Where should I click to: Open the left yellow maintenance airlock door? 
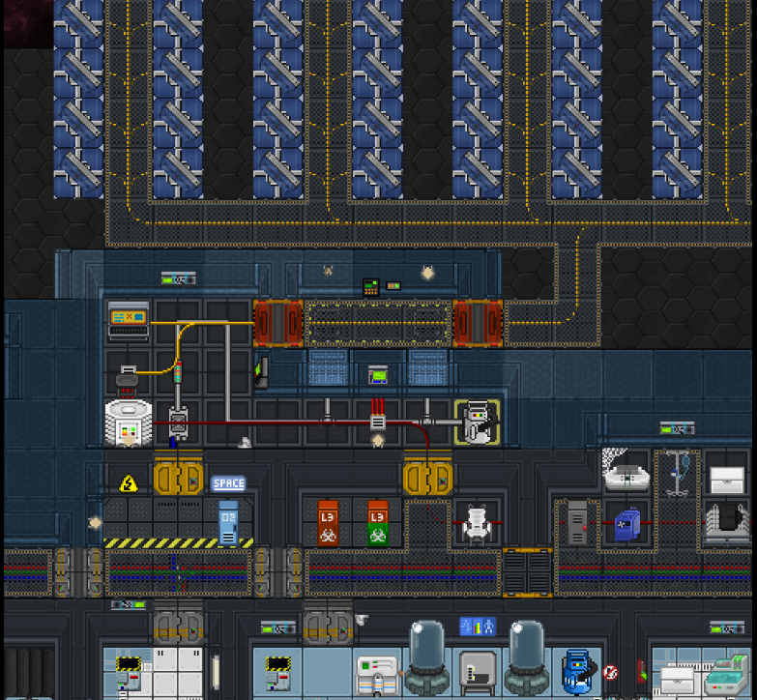point(178,479)
